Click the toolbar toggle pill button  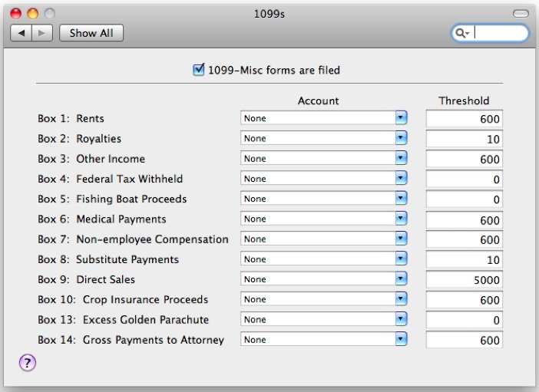[x=521, y=13]
